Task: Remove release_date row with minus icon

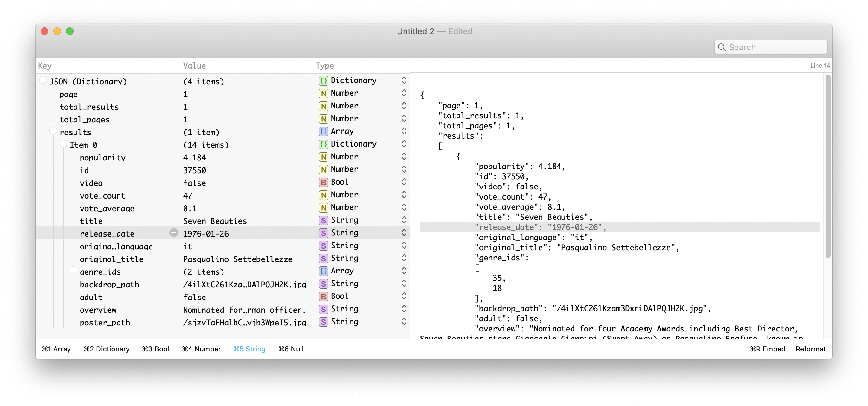Action: pos(173,233)
